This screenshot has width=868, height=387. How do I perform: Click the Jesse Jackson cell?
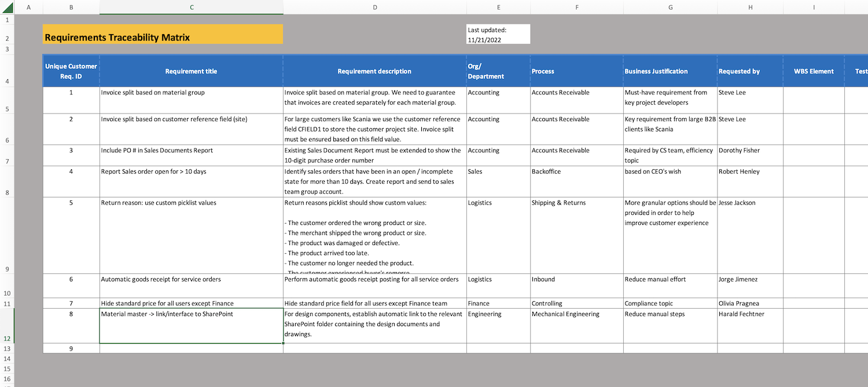[750, 235]
